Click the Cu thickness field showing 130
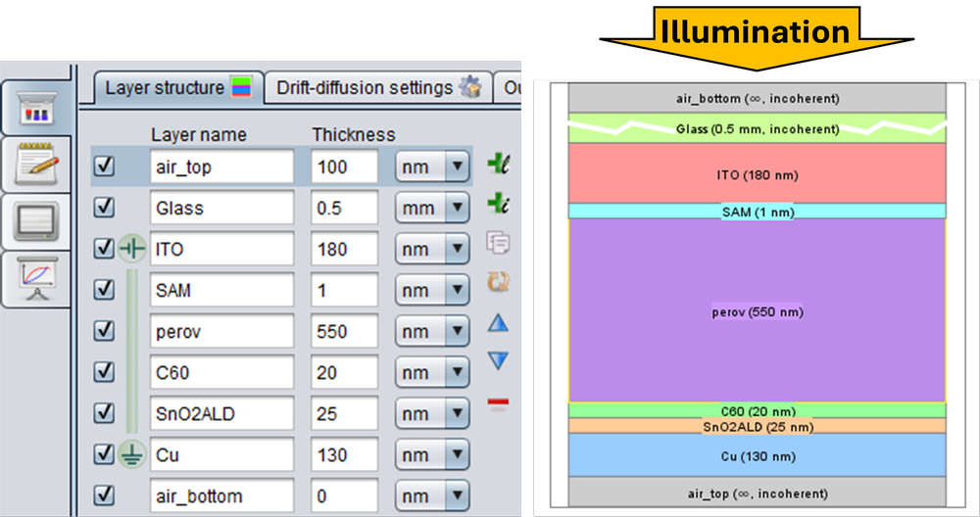This screenshot has height=517, width=980. (344, 455)
